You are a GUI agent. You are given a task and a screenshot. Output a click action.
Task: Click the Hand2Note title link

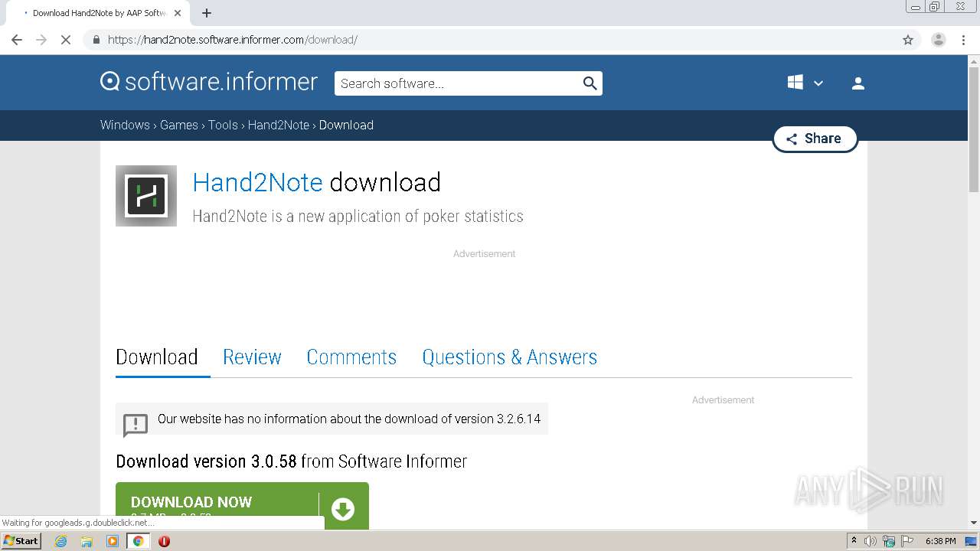pos(257,182)
